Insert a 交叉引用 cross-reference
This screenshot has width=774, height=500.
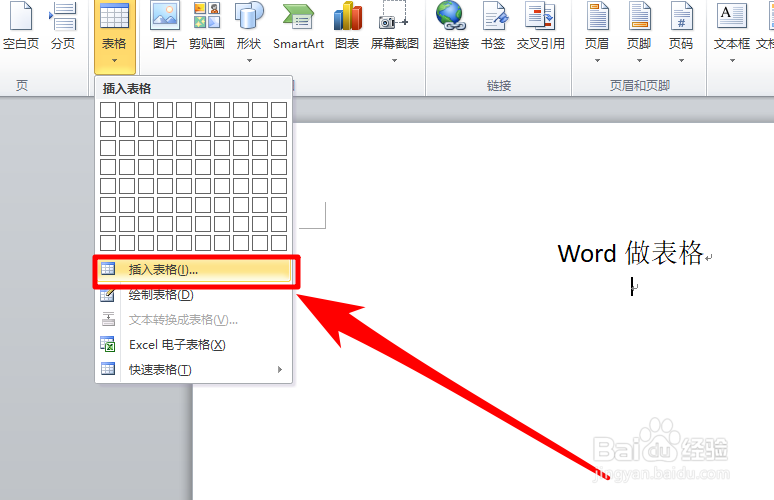click(x=541, y=26)
